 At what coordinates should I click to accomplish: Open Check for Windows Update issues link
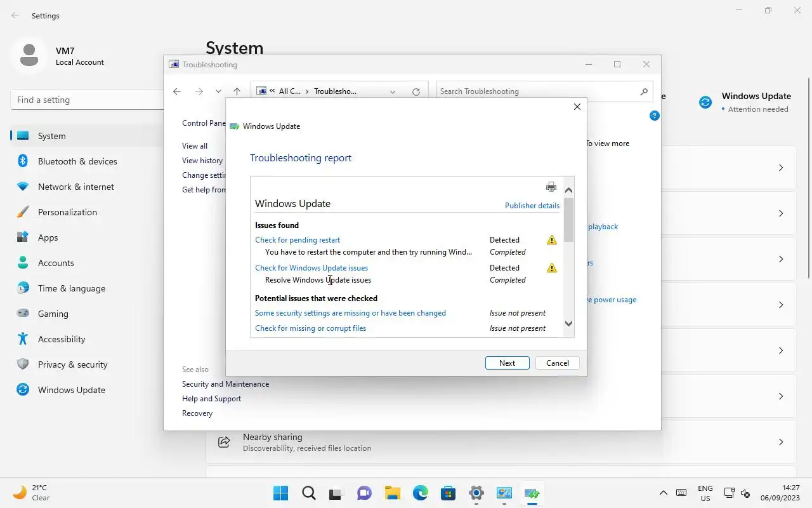click(311, 268)
